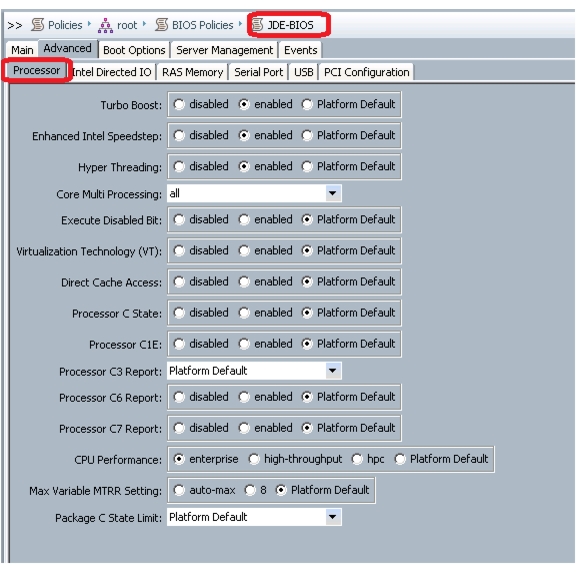Screen dimensions: 584x573
Task: Open the Core Multi Processing dropdown
Action: point(332,193)
